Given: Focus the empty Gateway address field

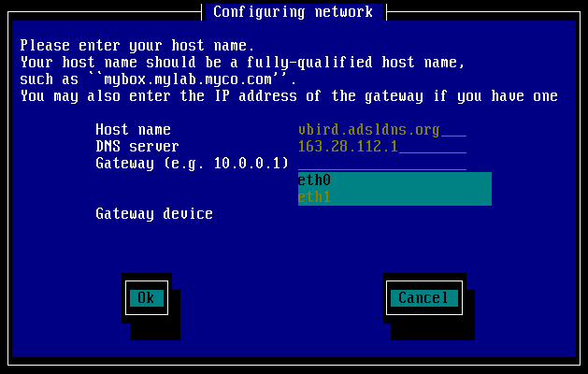Looking at the screenshot, I should [x=382, y=164].
